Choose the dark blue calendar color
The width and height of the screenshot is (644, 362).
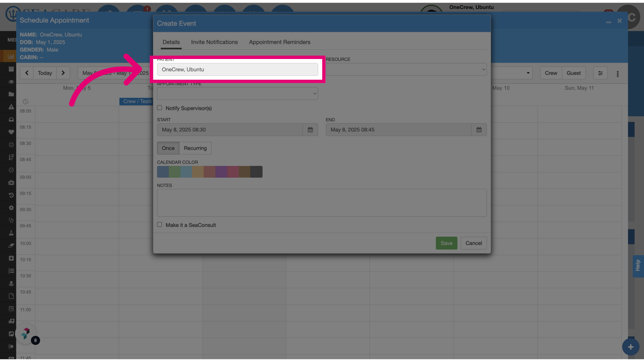coord(163,172)
